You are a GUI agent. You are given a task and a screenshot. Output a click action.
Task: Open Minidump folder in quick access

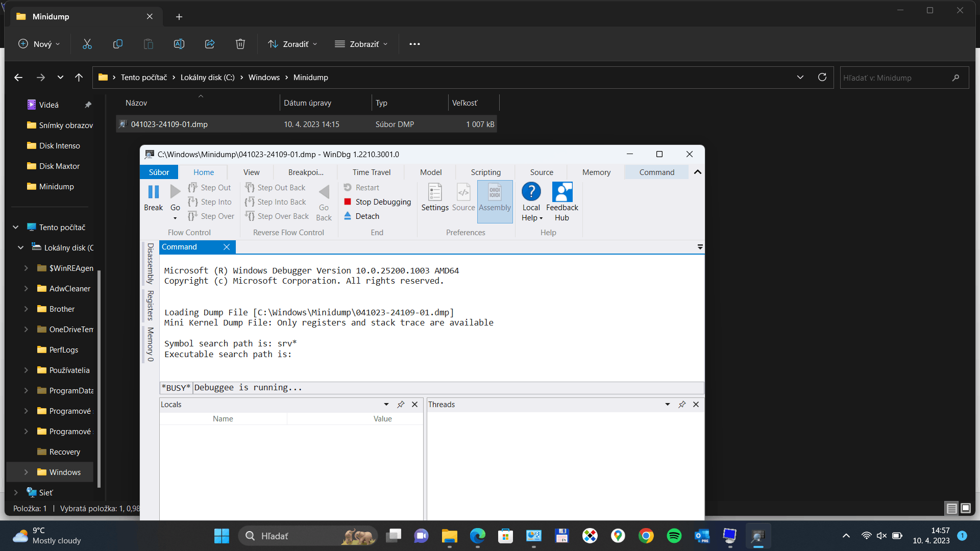pyautogui.click(x=57, y=187)
